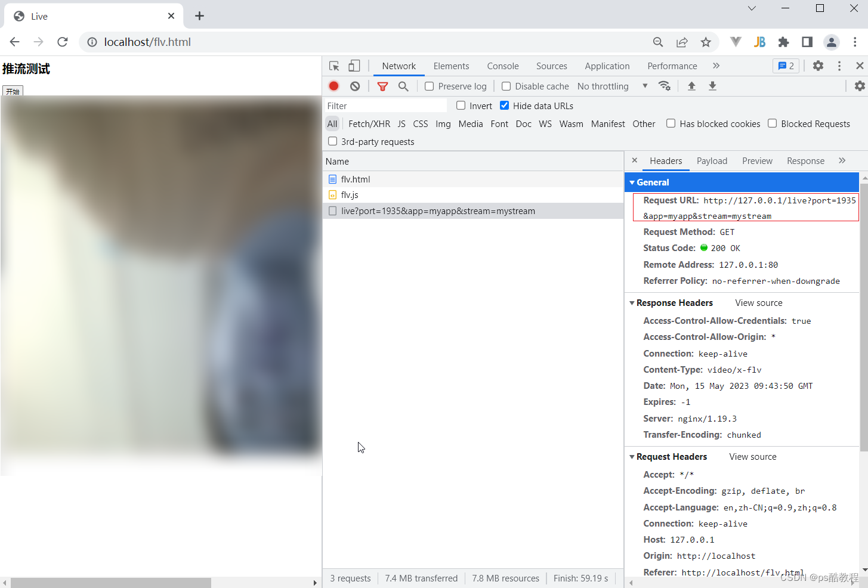868x588 pixels.
Task: Toggle the browser side panel
Action: click(807, 42)
